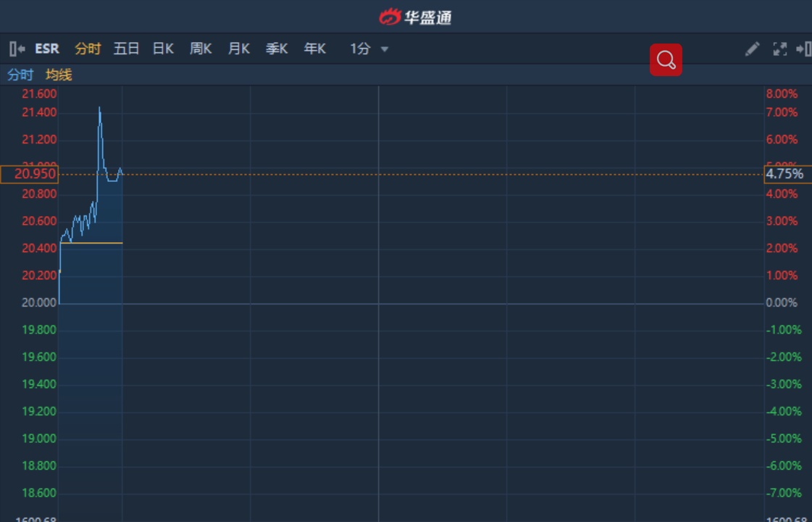
Task: Click the 华盛通 logo
Action: pyautogui.click(x=415, y=17)
